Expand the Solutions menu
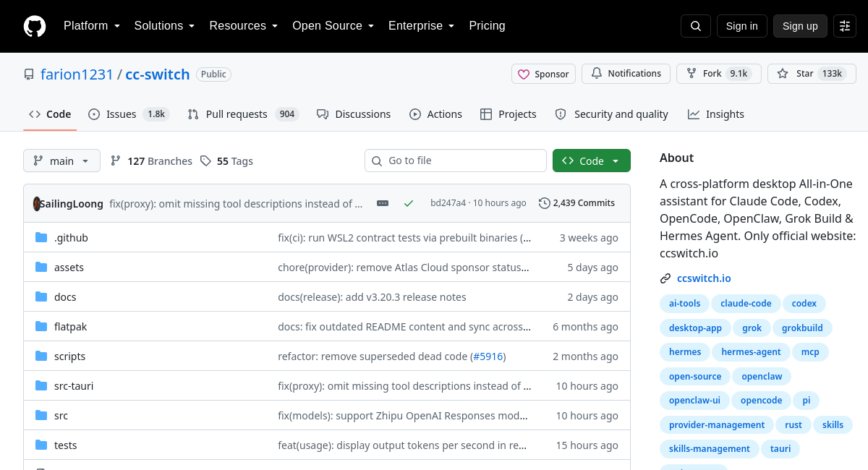This screenshot has height=470, width=868. (x=164, y=26)
